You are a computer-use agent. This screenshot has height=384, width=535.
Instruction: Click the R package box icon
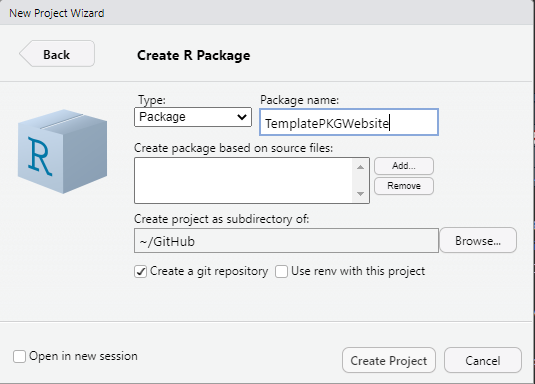click(x=62, y=152)
